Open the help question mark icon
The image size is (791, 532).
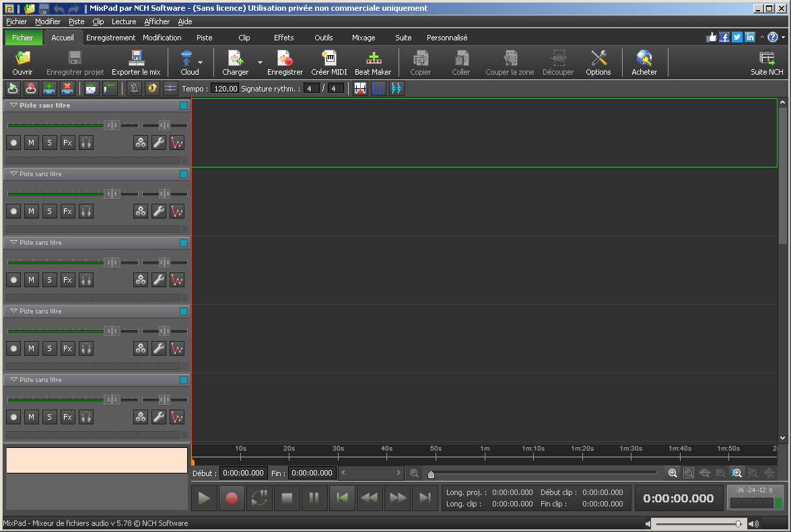point(772,37)
